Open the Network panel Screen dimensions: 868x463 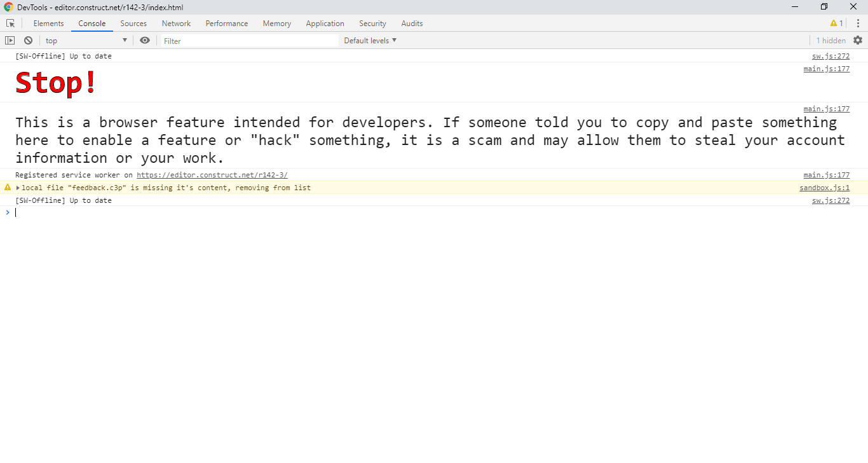(176, 23)
